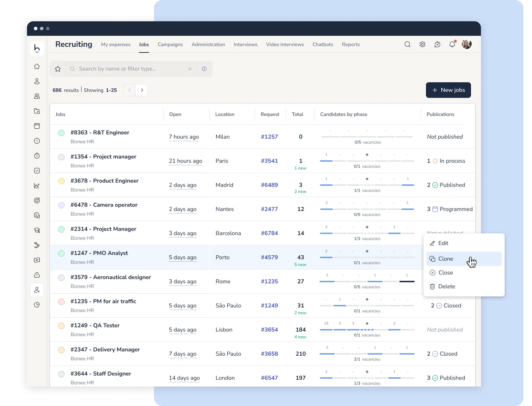Click the favorites star icon
Image resolution: width=532 pixels, height=406 pixels.
click(x=58, y=69)
